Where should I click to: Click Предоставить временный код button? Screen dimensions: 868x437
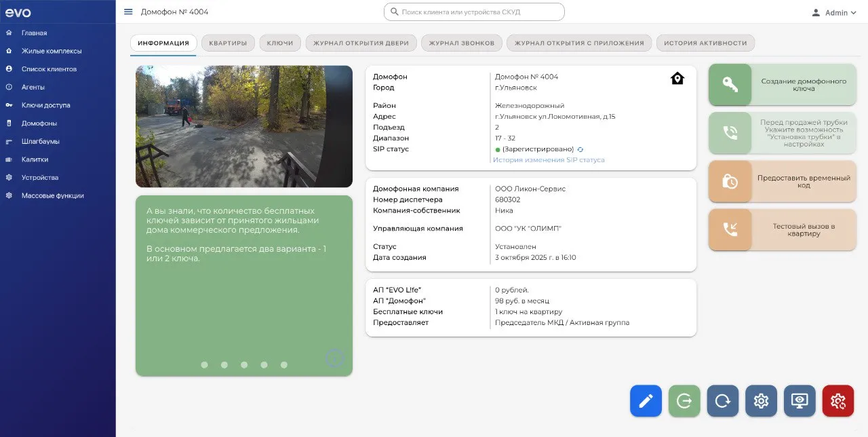(x=783, y=181)
